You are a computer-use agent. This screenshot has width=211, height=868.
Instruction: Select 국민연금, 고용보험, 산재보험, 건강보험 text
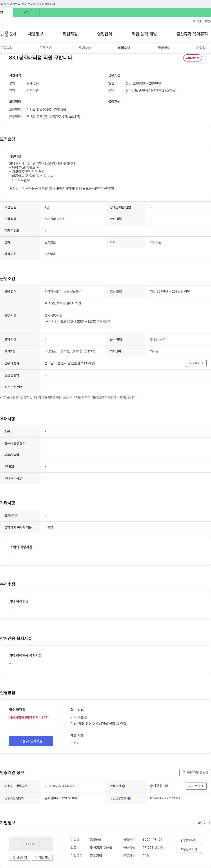(x=70, y=351)
